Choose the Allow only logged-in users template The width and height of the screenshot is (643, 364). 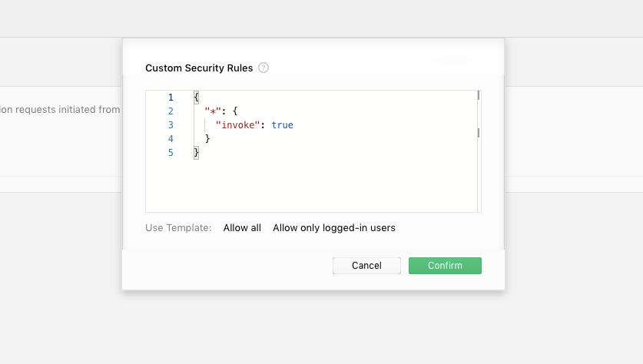[333, 227]
